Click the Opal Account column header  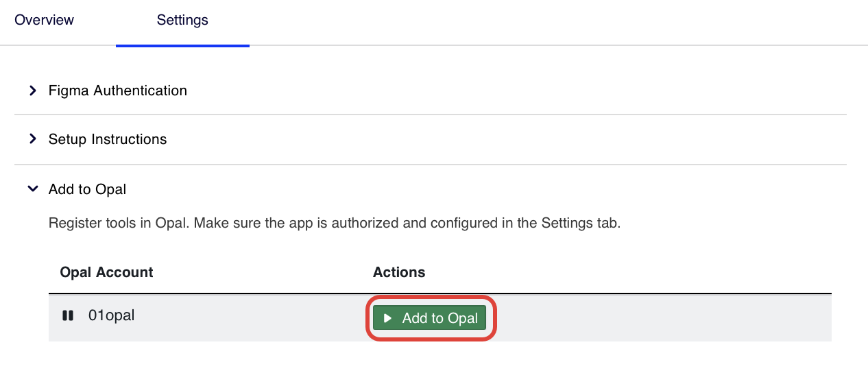click(106, 272)
